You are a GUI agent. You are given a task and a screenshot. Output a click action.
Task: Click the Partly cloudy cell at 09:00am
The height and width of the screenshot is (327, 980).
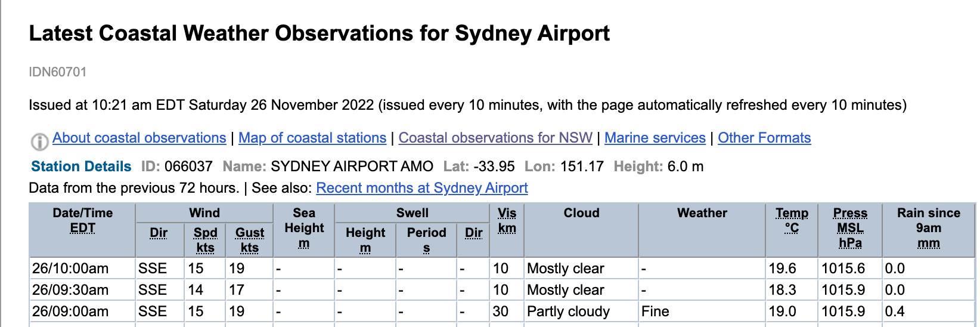pos(568,311)
